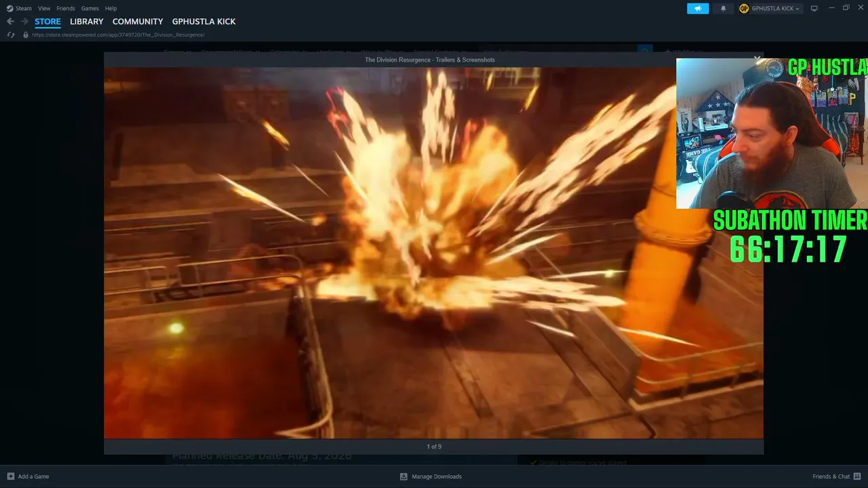868x488 pixels.
Task: Enter Big Picture mode with the monitor icon
Action: click(814, 8)
